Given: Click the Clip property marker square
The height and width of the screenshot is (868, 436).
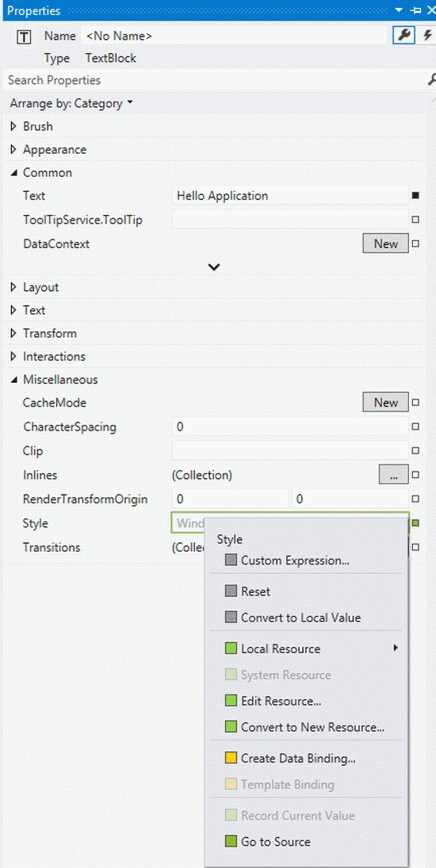Looking at the screenshot, I should pos(415,450).
